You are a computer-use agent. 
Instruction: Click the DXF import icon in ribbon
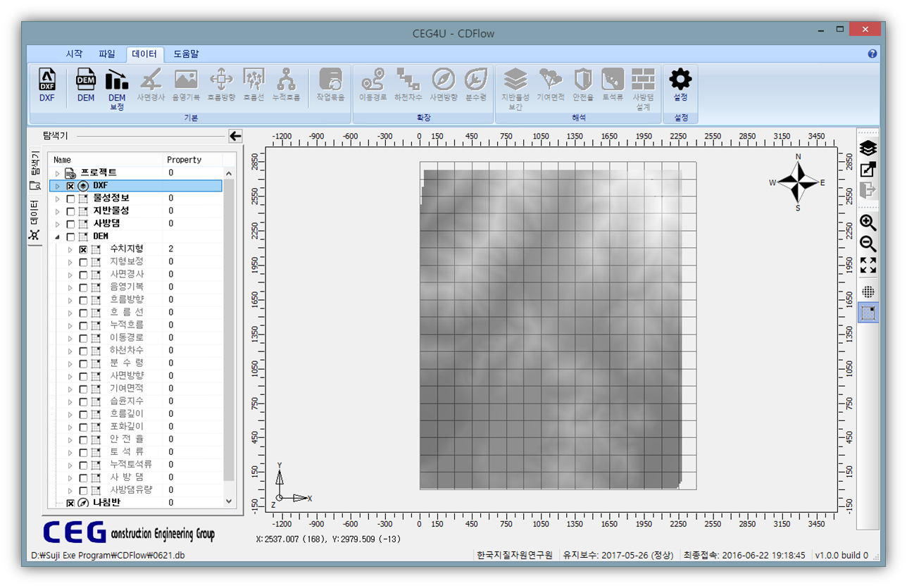pos(47,86)
